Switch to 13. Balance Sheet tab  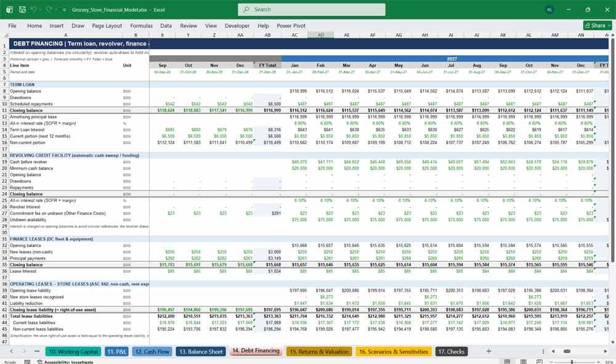click(x=201, y=352)
